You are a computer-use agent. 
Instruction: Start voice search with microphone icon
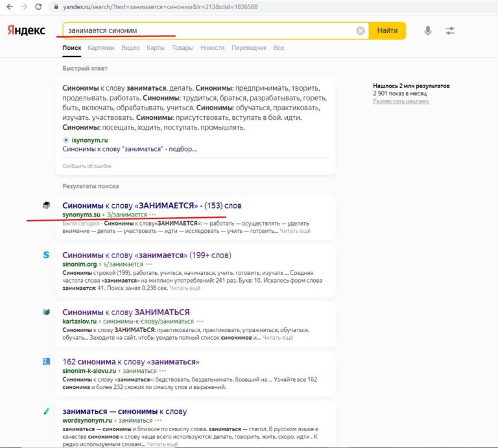coord(428,31)
